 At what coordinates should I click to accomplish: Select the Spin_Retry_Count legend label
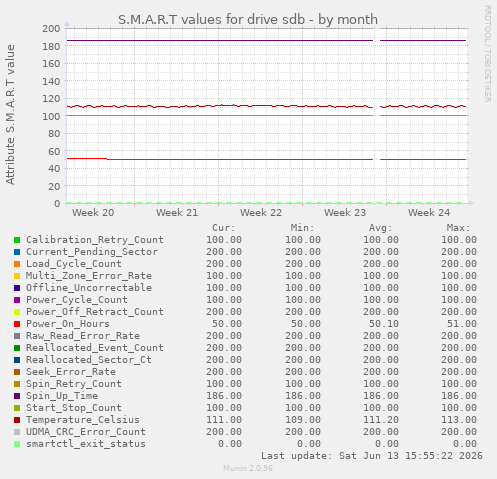74,384
